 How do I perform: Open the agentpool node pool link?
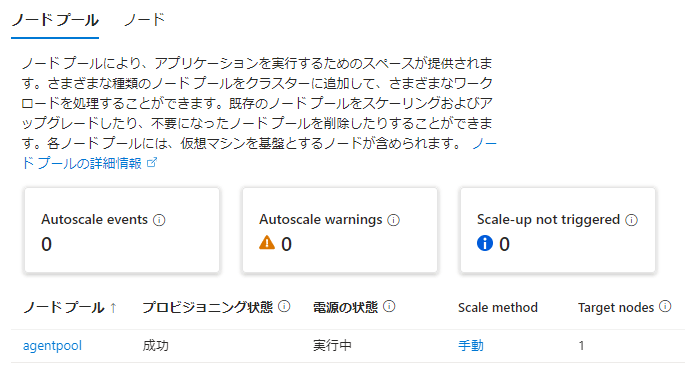[52, 346]
